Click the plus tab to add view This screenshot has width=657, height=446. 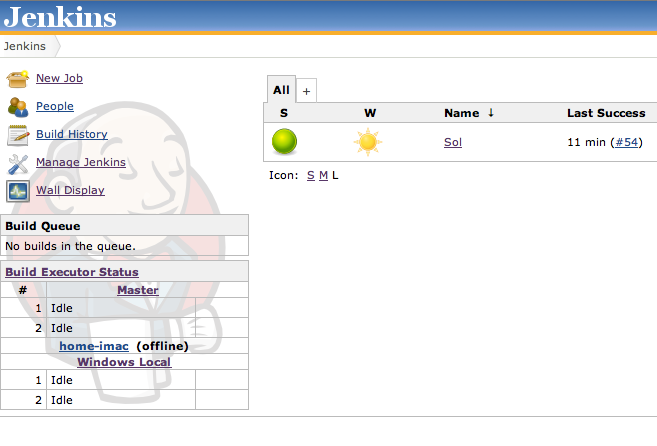tap(306, 91)
